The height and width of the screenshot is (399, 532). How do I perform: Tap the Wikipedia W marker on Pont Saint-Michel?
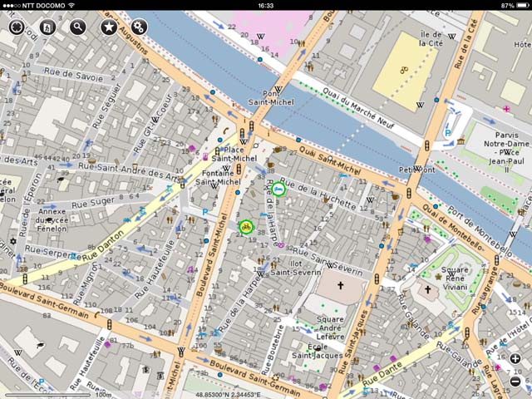click(x=278, y=90)
